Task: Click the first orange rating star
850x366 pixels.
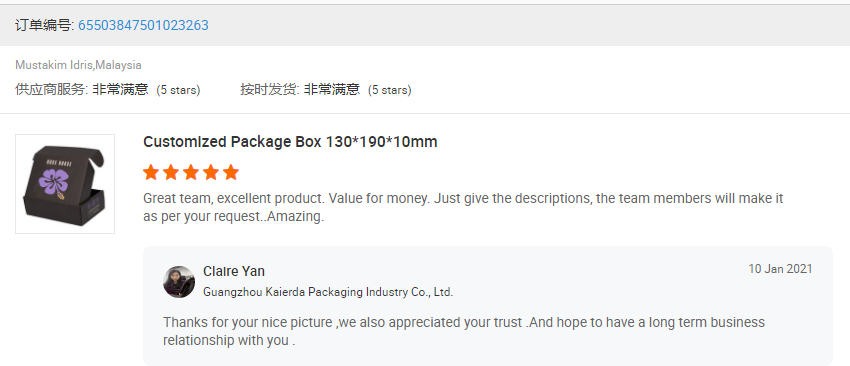Action: [151, 173]
